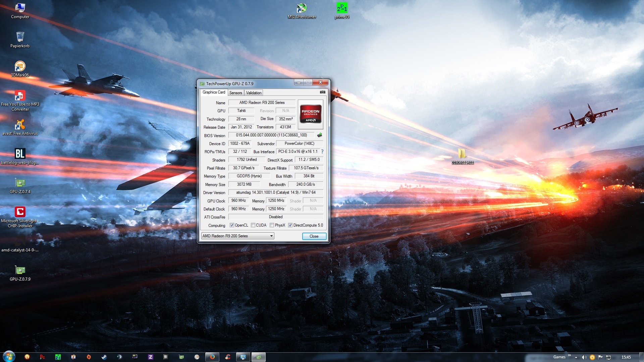Click the Driver Version field

point(276,192)
